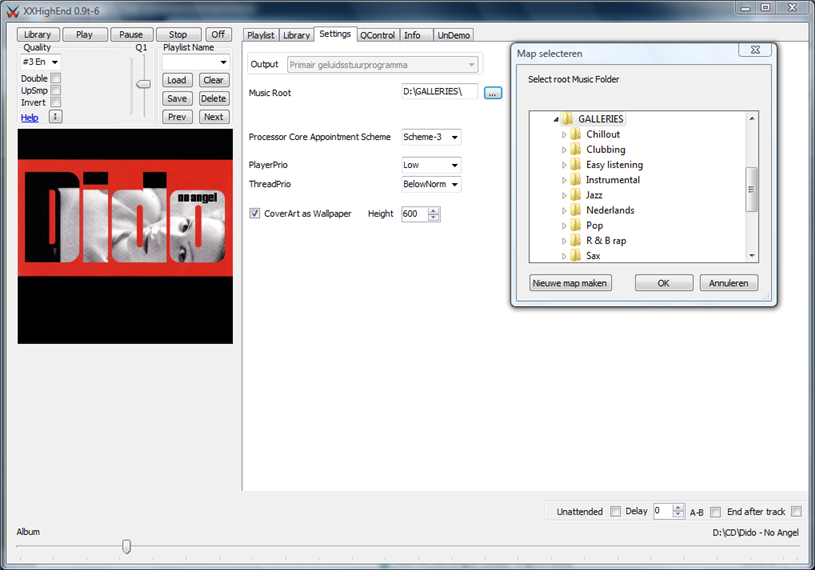Click the Clear playlist button

coord(214,80)
